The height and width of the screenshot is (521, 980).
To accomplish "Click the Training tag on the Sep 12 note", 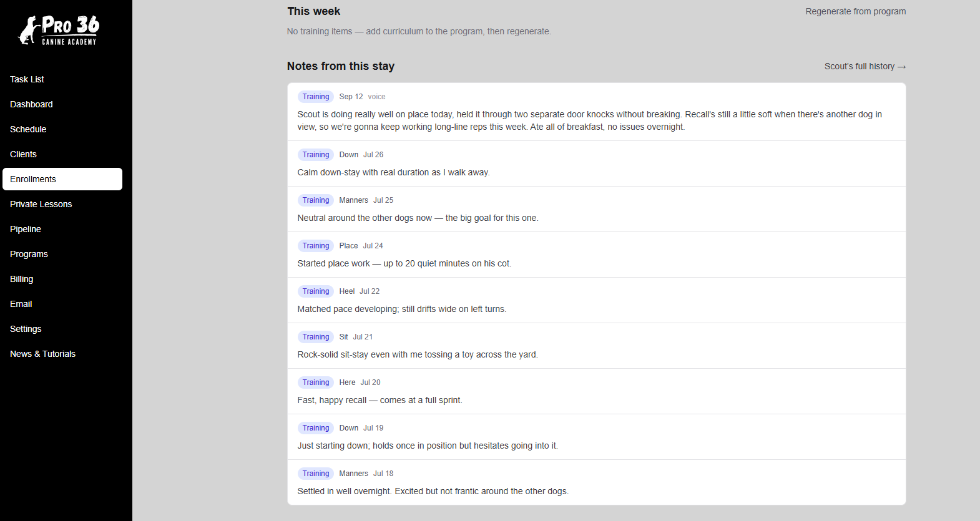I will pos(316,97).
